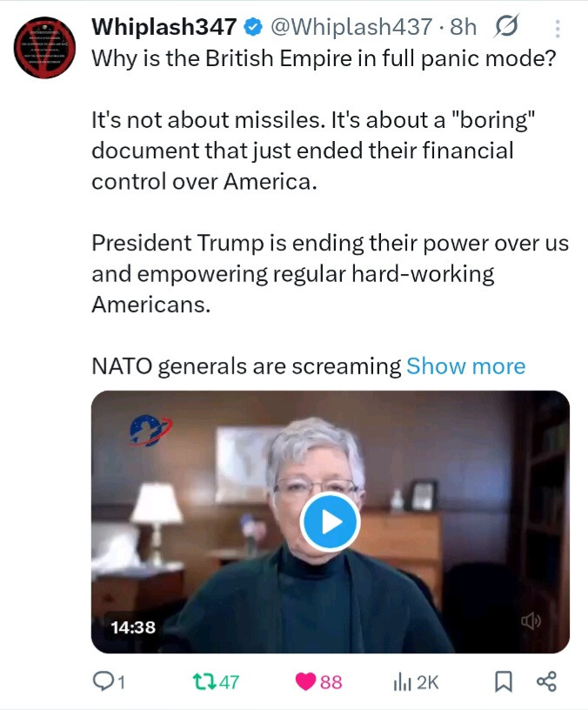Viewport: 588px width, 710px height.
Task: Click the logo watermark in the video corner
Action: coord(150,429)
